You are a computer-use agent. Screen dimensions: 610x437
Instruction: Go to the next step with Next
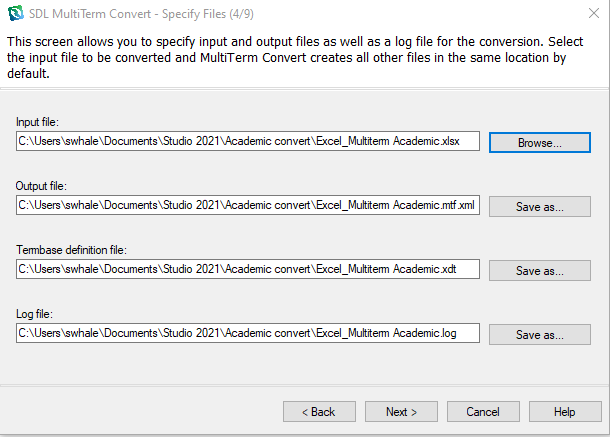[401, 411]
